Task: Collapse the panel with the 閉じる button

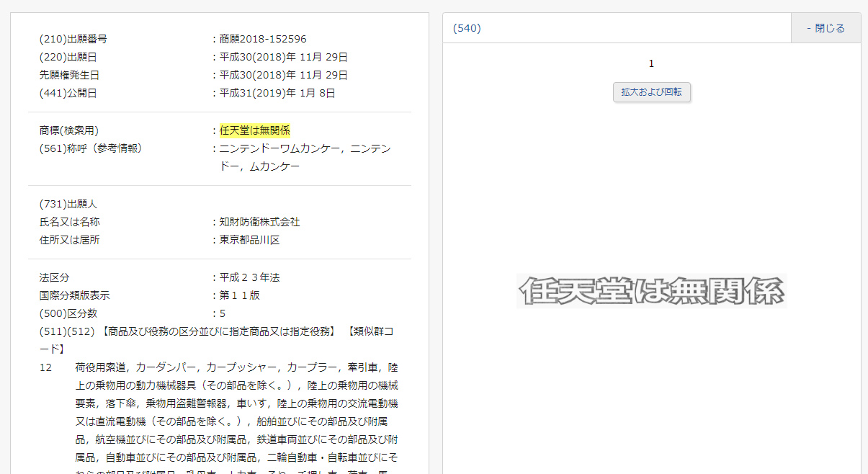Action: point(826,28)
